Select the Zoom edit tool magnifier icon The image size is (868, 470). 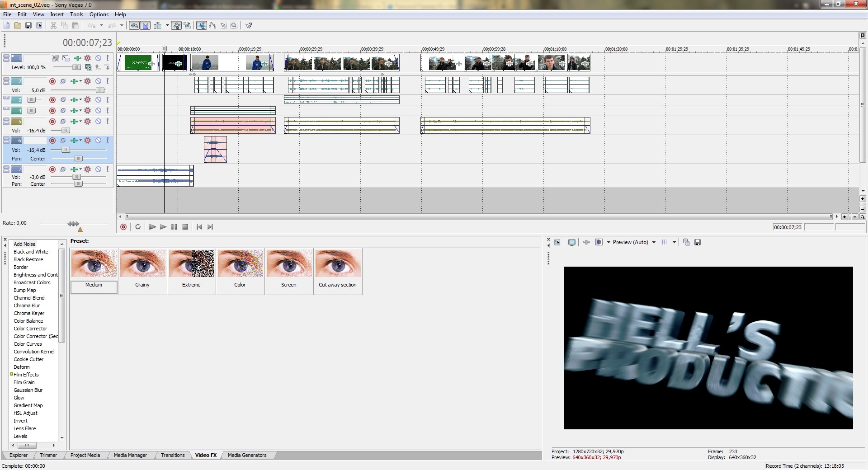[x=234, y=25]
